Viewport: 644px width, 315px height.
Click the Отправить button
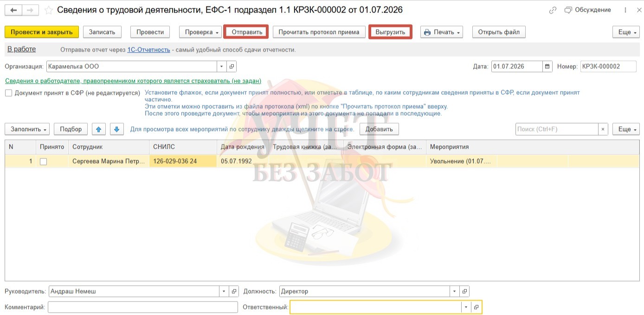(246, 32)
